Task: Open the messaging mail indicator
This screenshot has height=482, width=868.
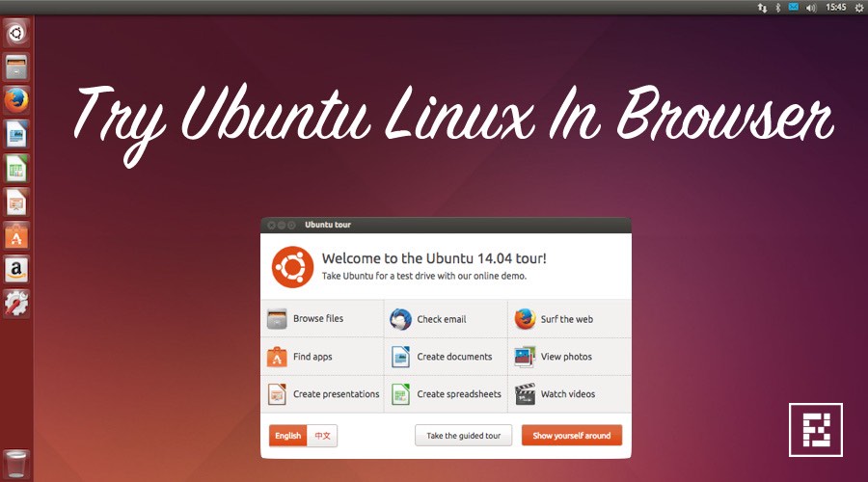Action: pos(794,7)
